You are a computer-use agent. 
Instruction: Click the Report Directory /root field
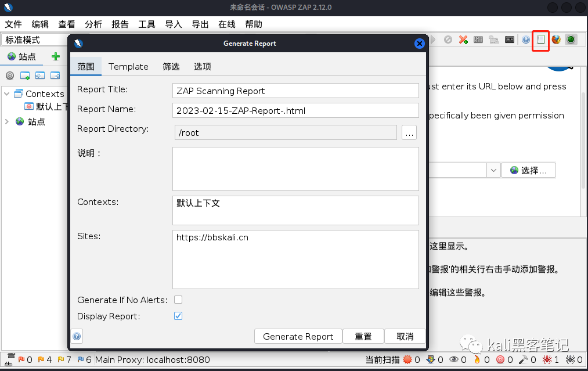click(x=286, y=133)
